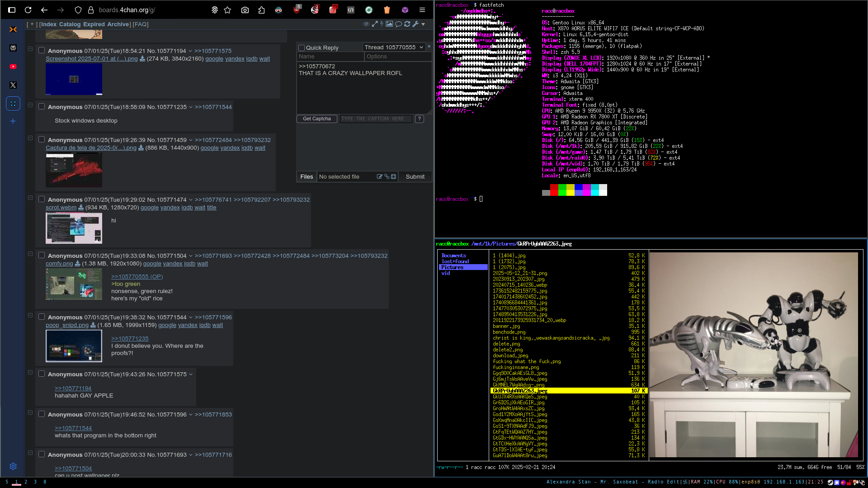Click the edit-file pencil icon in Quick Reply
The image size is (868, 488).
[x=380, y=177]
